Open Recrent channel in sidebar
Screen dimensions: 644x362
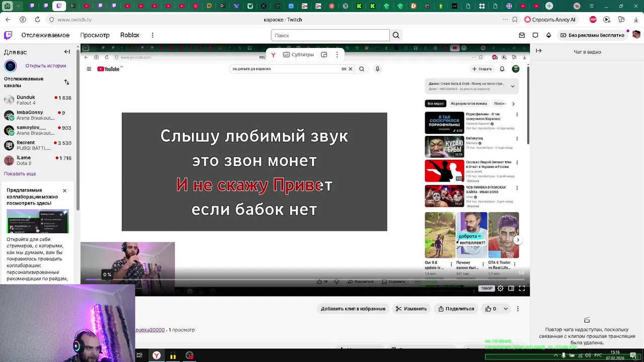pyautogui.click(x=38, y=145)
